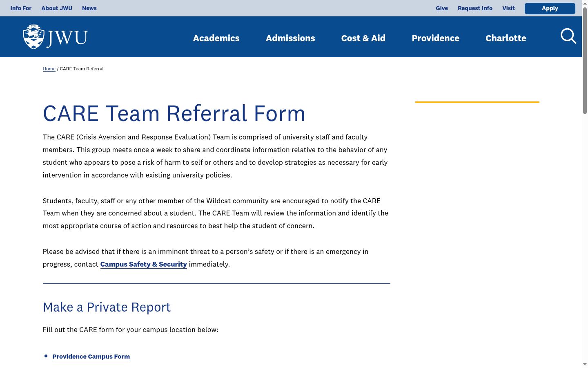Open the Academics navigation menu
588x368 pixels.
(216, 38)
